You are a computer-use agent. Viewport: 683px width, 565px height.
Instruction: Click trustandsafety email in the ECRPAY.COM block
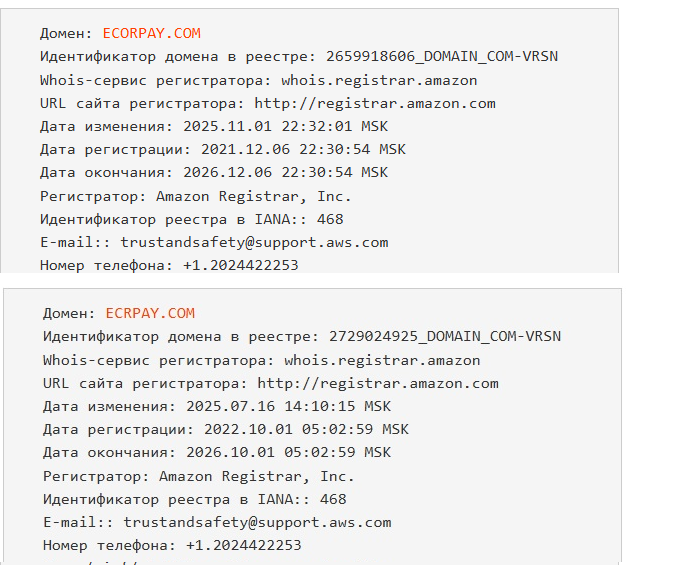pos(257,522)
